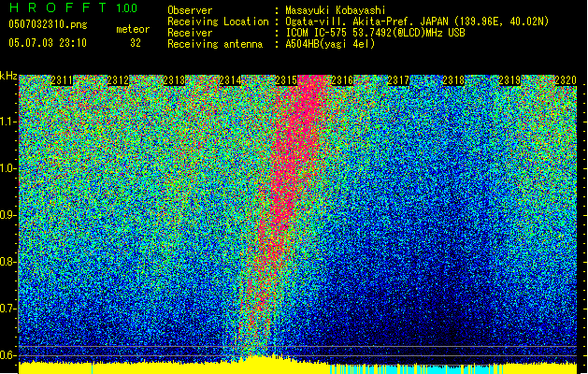The height and width of the screenshot is (374, 588).
Task: Click the Receiver field label
Action: point(190,33)
